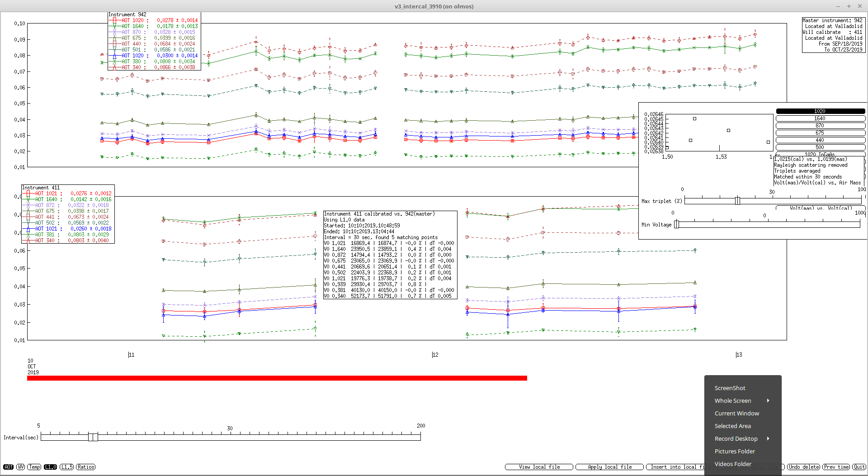Select the 440 wavelength channel button

(820, 140)
